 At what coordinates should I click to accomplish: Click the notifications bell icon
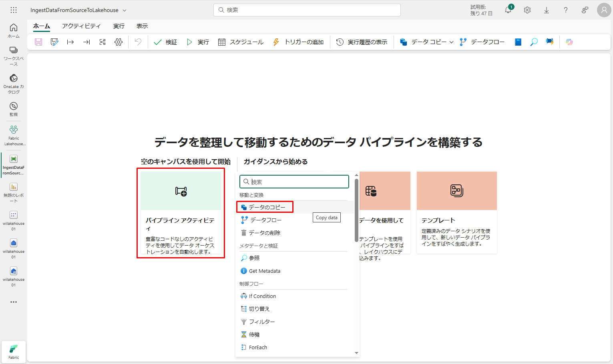tap(508, 10)
